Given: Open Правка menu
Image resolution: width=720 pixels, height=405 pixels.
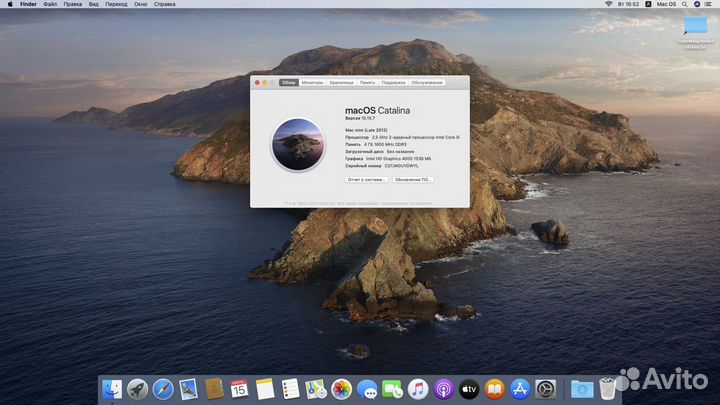Looking at the screenshot, I should (73, 4).
